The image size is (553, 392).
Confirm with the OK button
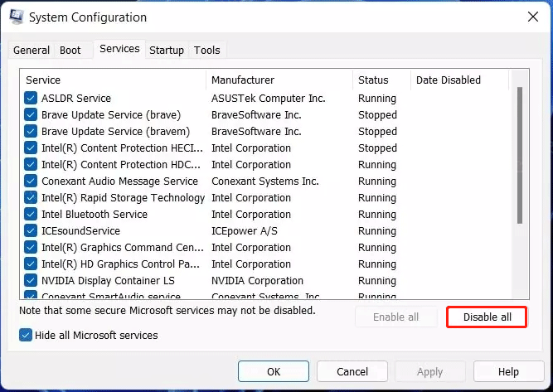274,371
